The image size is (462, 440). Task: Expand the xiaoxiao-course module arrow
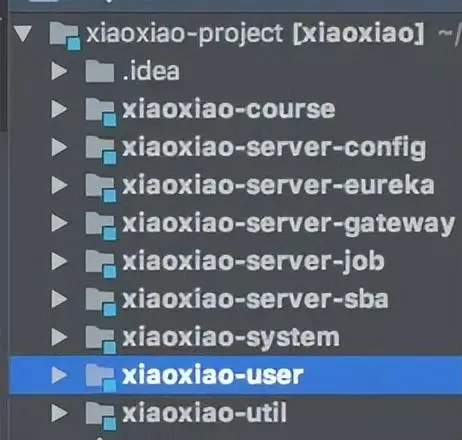[x=60, y=109]
